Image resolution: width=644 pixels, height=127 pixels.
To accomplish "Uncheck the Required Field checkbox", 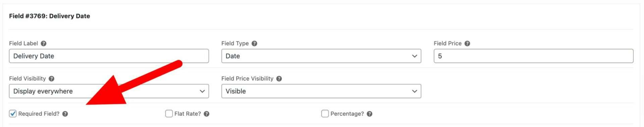I will click(13, 114).
